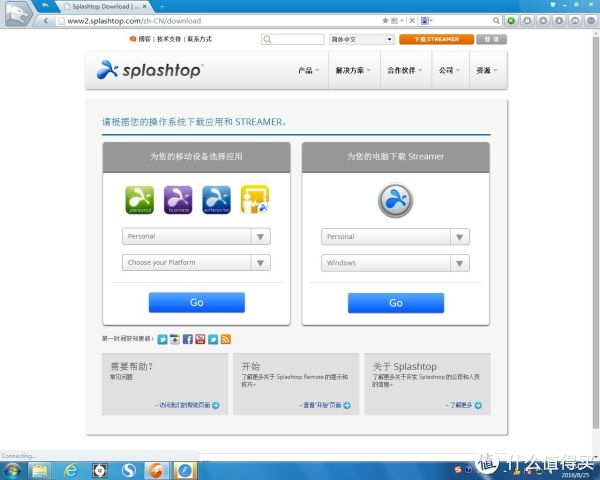Open the YouTube social icon link
Screen dimensions: 600x480
[200, 339]
